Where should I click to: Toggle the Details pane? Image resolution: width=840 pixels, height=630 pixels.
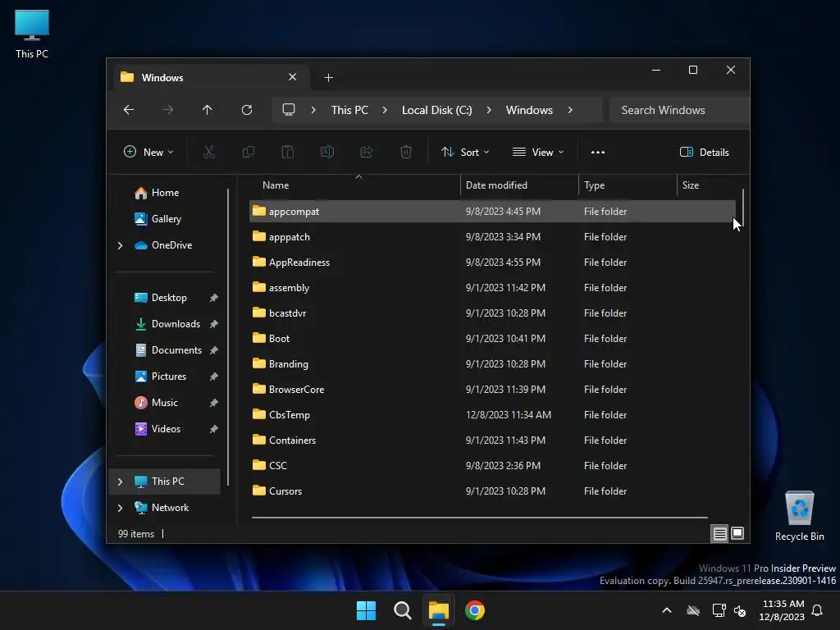tap(705, 152)
